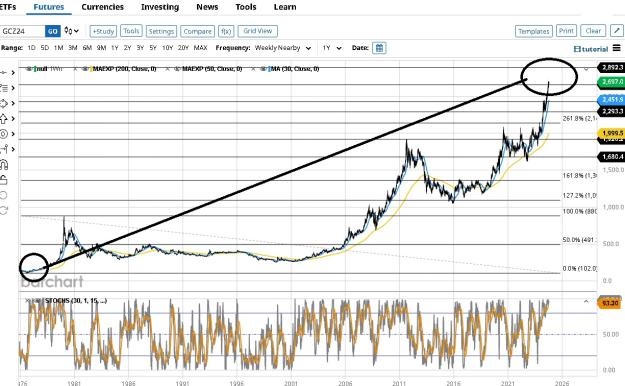Image resolution: width=625 pixels, height=386 pixels.
Task: Select the Futures tab
Action: click(49, 7)
